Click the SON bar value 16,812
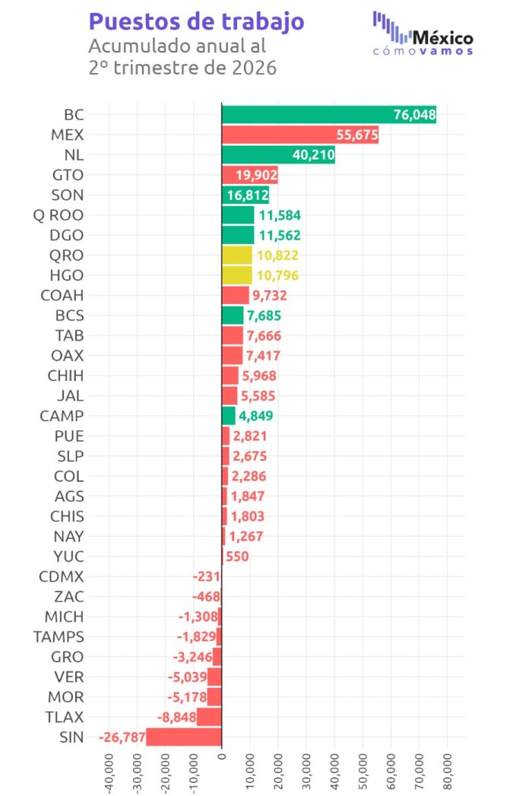 click(248, 195)
